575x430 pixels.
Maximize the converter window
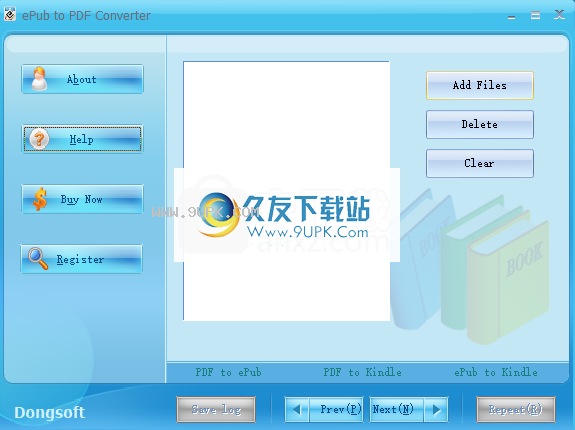(x=535, y=15)
